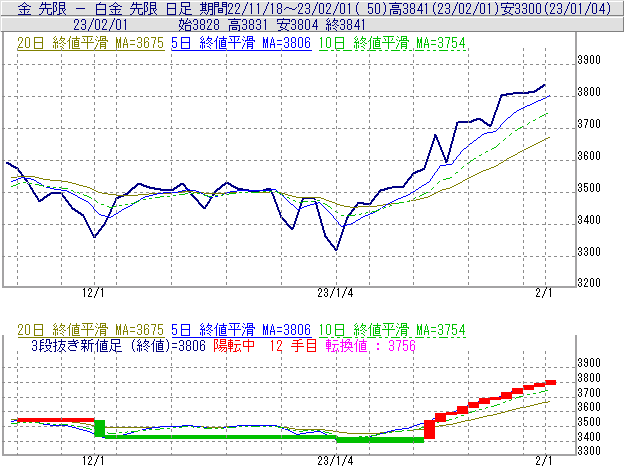This screenshot has width=624, height=475.
Task: Click upper chart x-axis label '2/1'
Action: click(544, 293)
